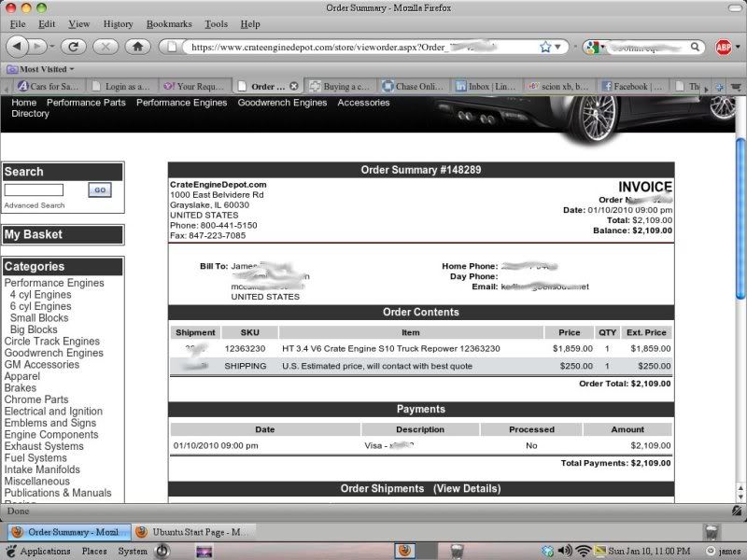Open the Tools menu
Screen dimensions: 747x560
[216, 24]
